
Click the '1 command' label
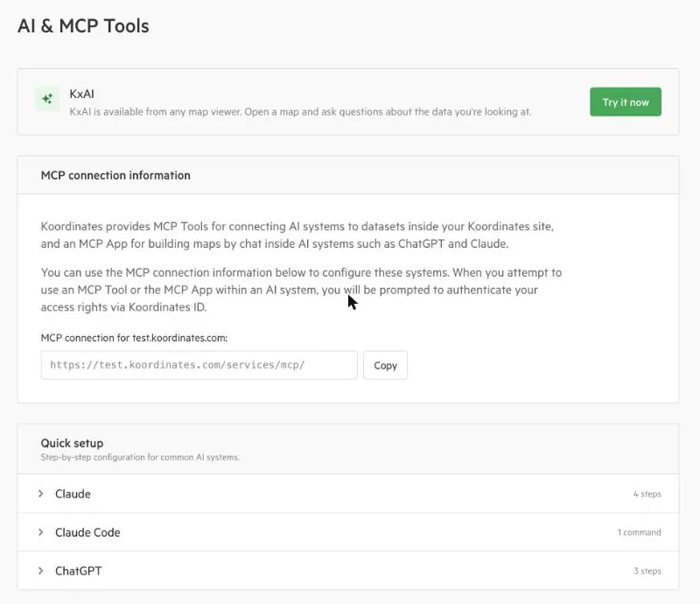click(640, 532)
